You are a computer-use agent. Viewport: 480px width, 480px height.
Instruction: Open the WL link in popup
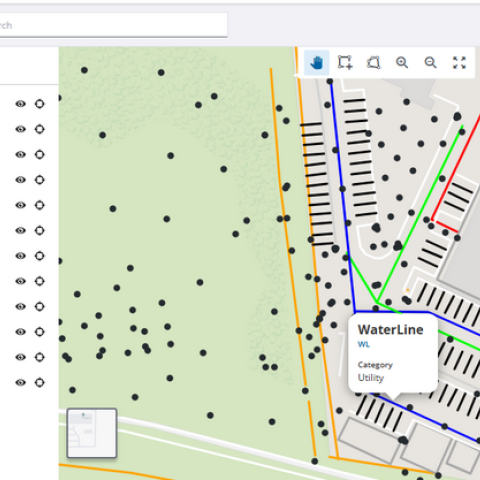click(x=364, y=344)
